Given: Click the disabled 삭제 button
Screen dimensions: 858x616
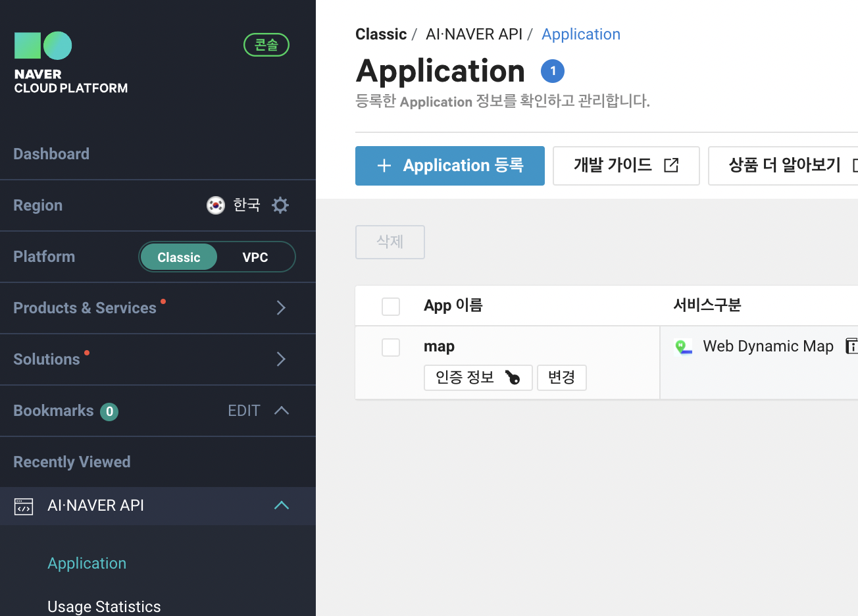Looking at the screenshot, I should 390,242.
